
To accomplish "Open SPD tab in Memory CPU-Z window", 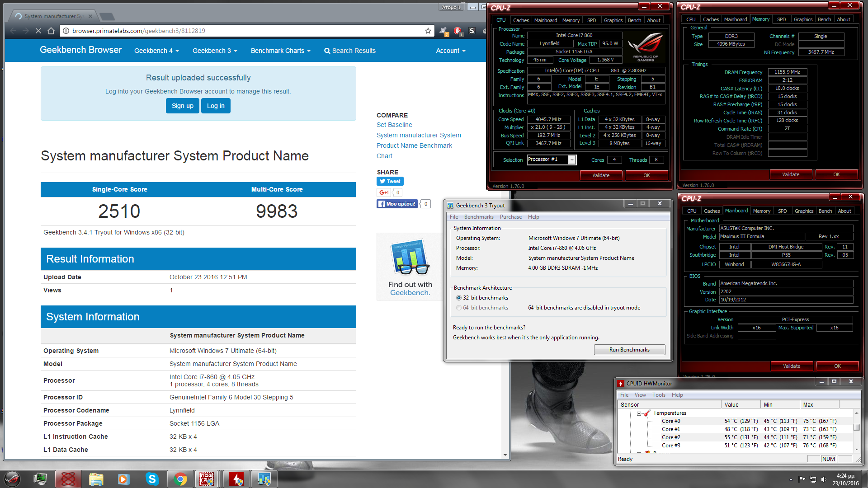I will pos(781,19).
